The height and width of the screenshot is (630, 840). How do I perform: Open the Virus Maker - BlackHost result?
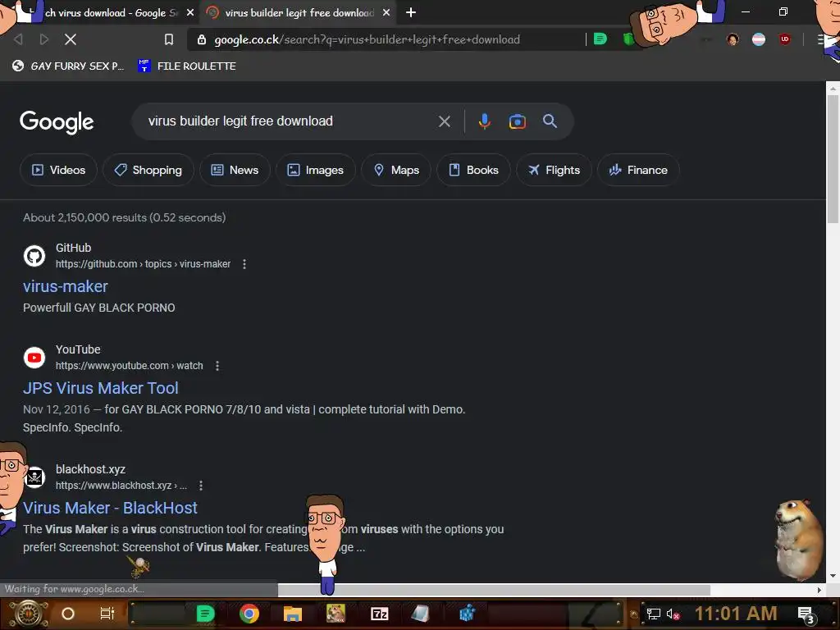point(111,508)
